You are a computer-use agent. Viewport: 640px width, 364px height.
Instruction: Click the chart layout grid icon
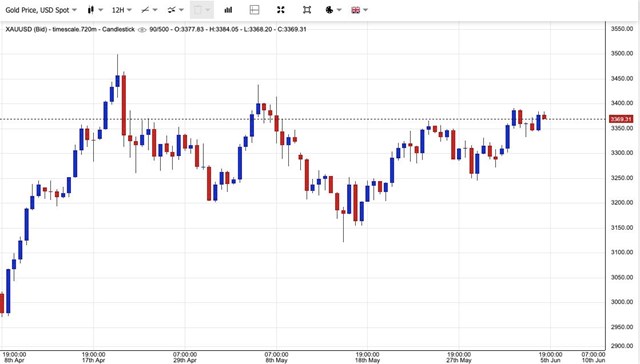pyautogui.click(x=254, y=10)
